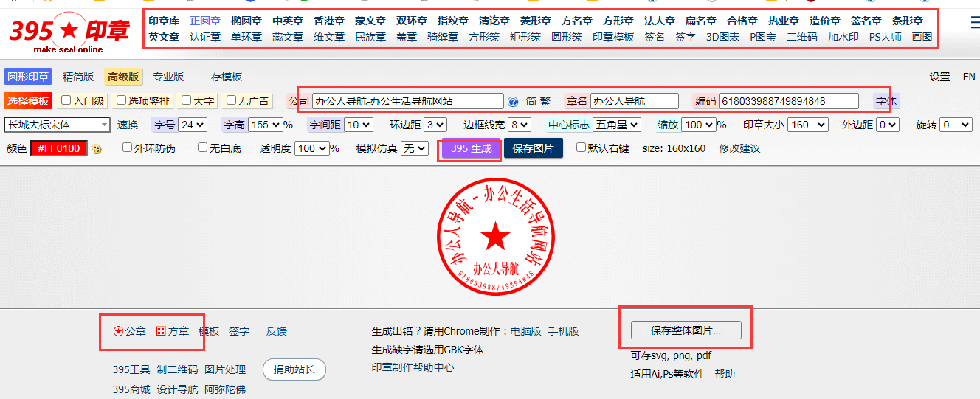The image size is (980, 399).
Task: Open 正圆章 in the top navigation
Action: coord(205,21)
